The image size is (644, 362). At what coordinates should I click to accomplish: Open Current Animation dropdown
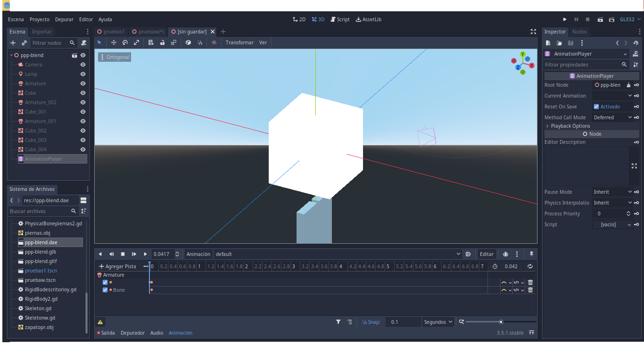click(x=612, y=96)
